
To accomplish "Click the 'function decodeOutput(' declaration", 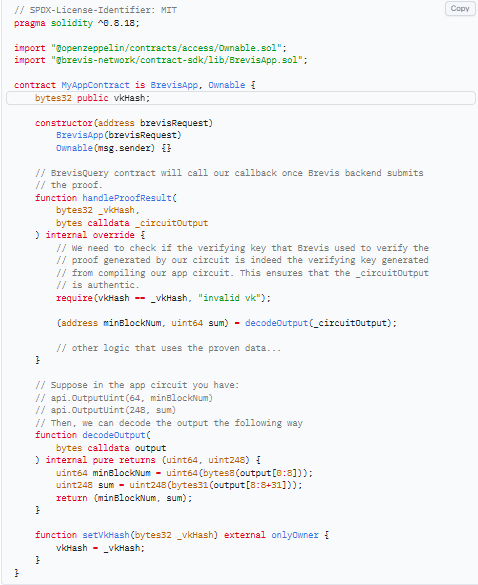I will tap(93, 435).
